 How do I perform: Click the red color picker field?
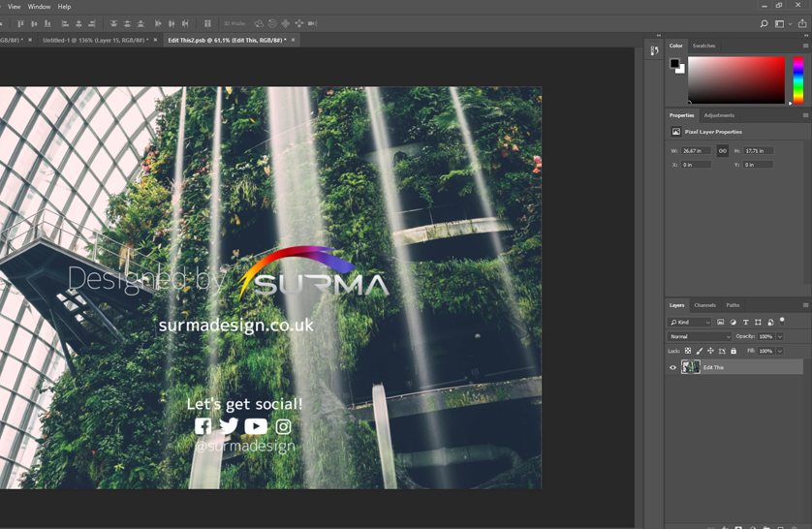[735, 80]
